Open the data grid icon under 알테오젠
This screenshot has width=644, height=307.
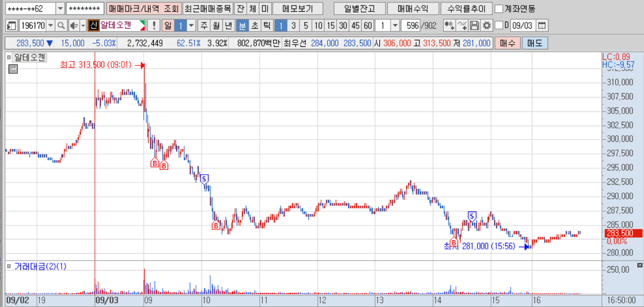[x=13, y=69]
